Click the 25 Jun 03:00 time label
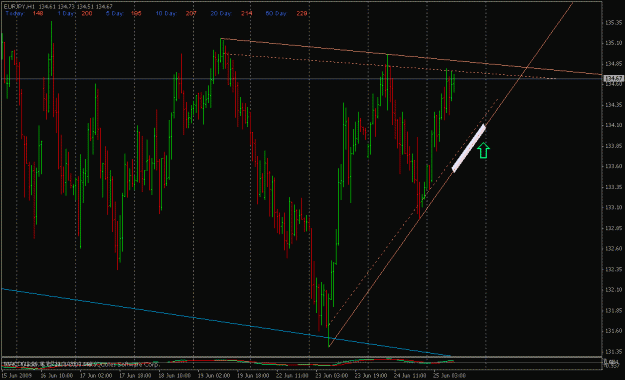Viewport: 625px width, 380px height. click(x=450, y=376)
